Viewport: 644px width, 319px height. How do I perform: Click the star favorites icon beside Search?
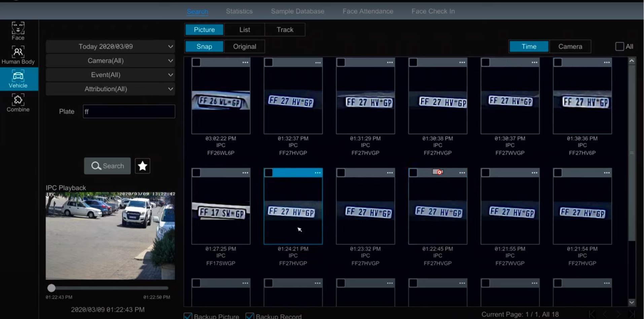(142, 166)
